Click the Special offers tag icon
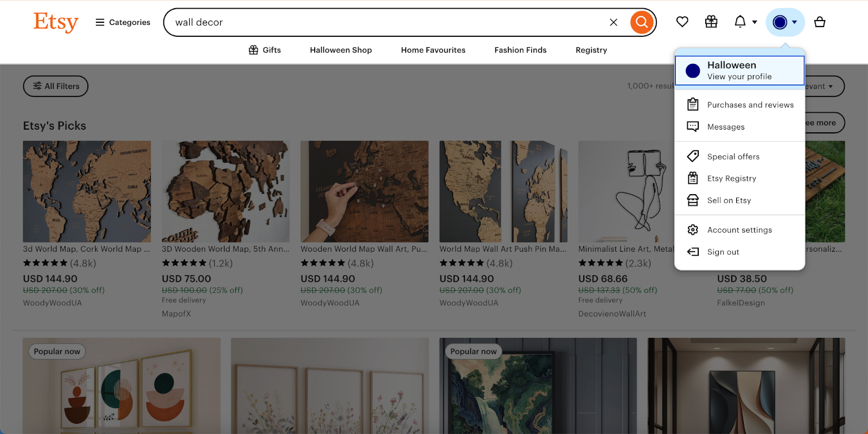Image resolution: width=868 pixels, height=434 pixels. click(x=693, y=156)
